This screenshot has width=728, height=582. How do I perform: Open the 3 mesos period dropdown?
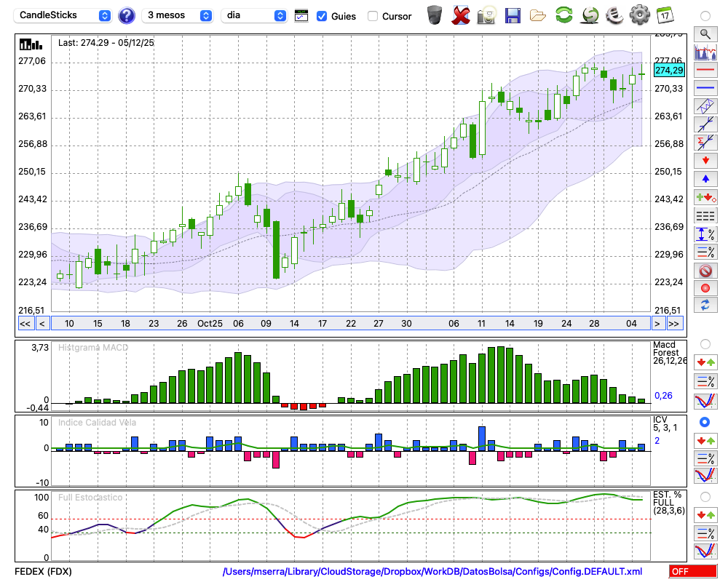(x=177, y=15)
